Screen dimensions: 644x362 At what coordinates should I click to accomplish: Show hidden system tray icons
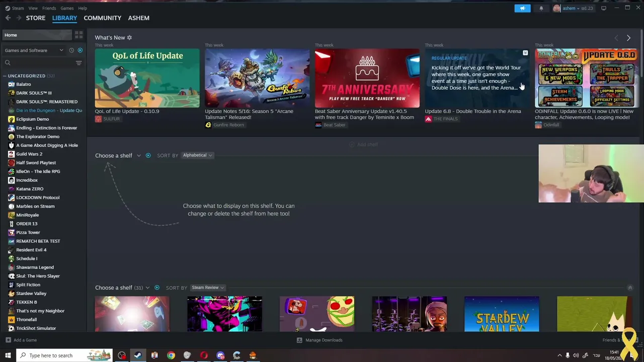(x=559, y=355)
